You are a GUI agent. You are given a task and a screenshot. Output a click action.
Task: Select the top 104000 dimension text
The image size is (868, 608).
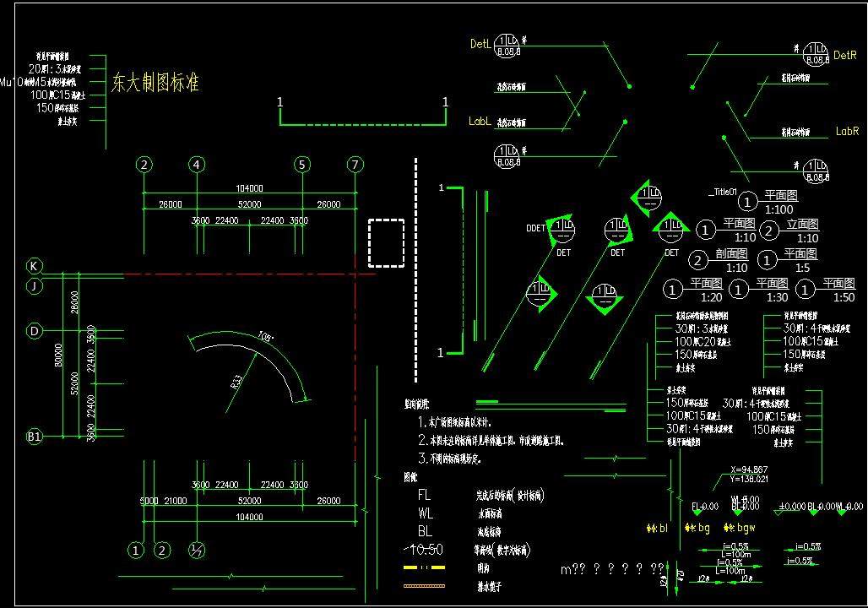pos(249,188)
